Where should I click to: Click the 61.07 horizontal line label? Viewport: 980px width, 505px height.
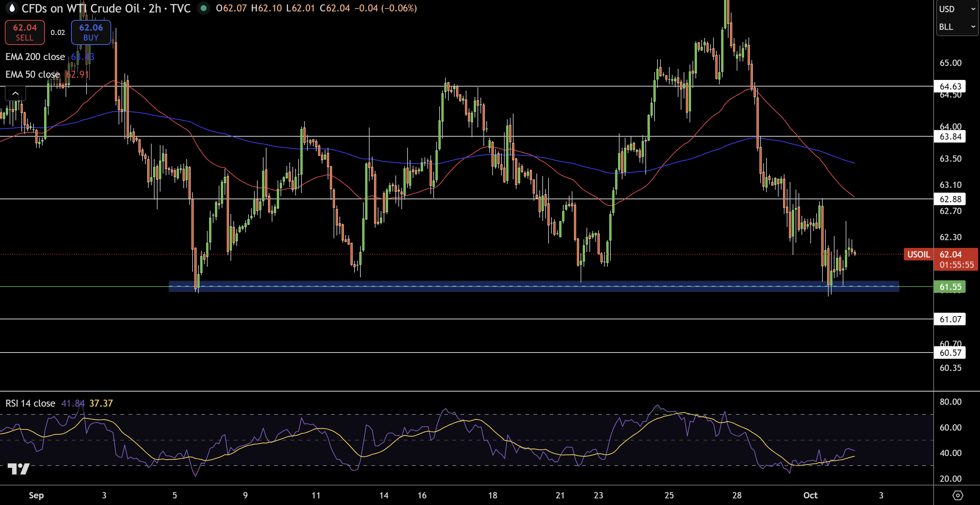point(950,319)
